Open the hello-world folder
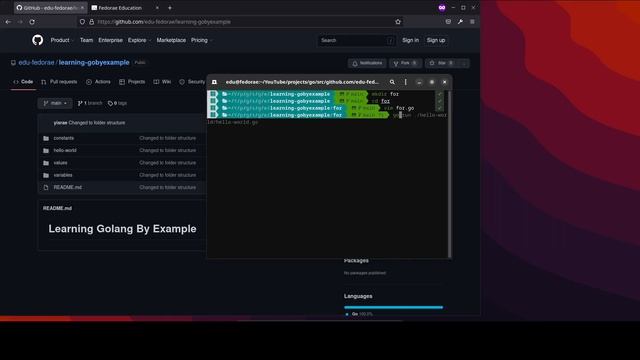 pyautogui.click(x=65, y=151)
